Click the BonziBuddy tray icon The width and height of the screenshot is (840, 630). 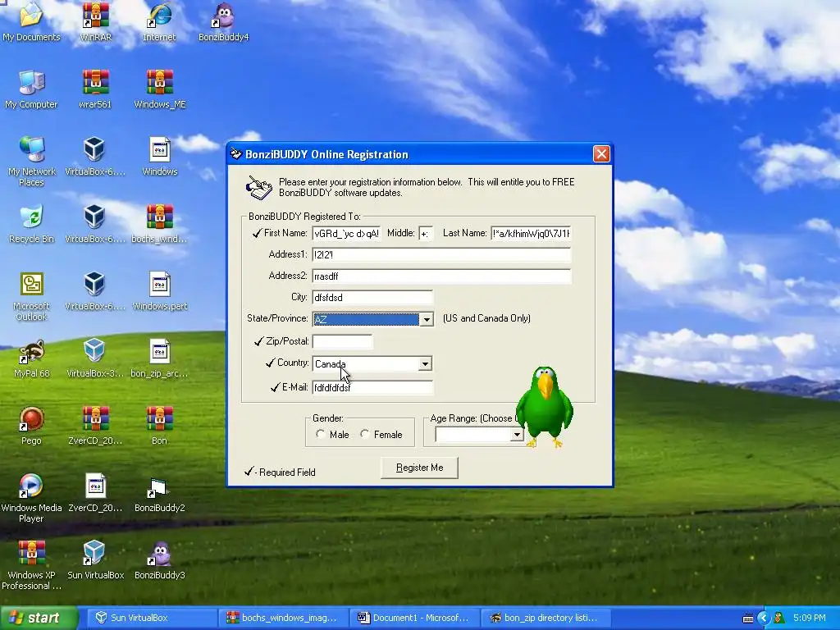pos(779,619)
